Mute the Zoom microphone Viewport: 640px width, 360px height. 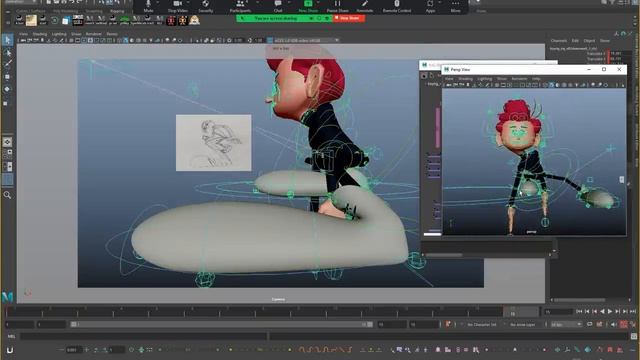pyautogui.click(x=148, y=6)
